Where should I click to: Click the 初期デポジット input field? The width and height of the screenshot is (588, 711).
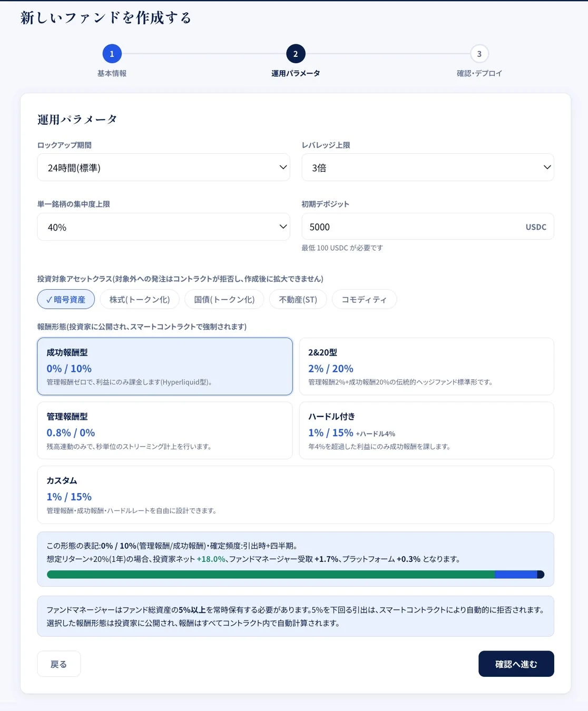point(427,226)
